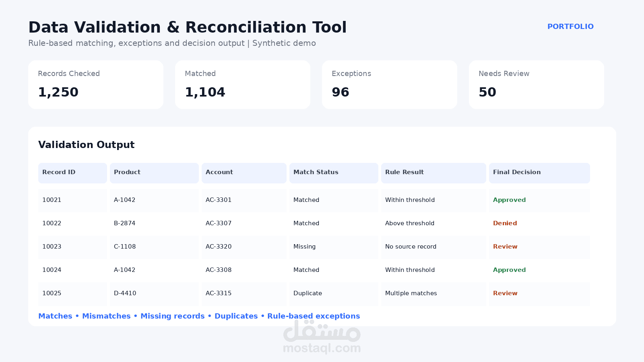The width and height of the screenshot is (644, 362).
Task: Select record ID 10021
Action: pos(52,200)
